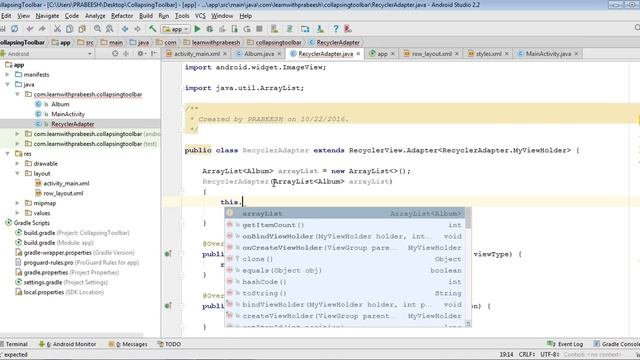
Task: Click the Replace icon next to Find
Action: (109, 29)
